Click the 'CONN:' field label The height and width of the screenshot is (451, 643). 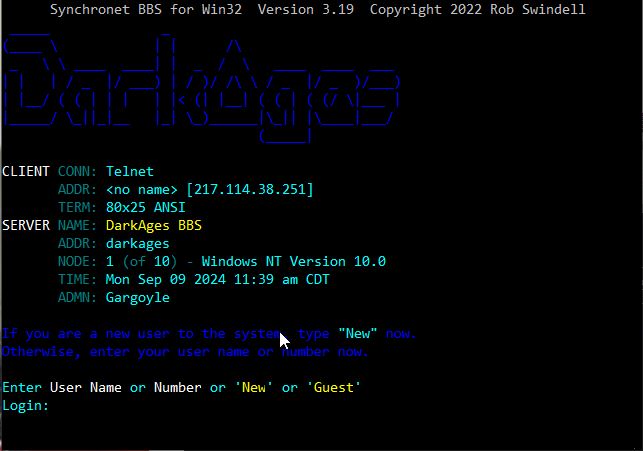pos(77,171)
